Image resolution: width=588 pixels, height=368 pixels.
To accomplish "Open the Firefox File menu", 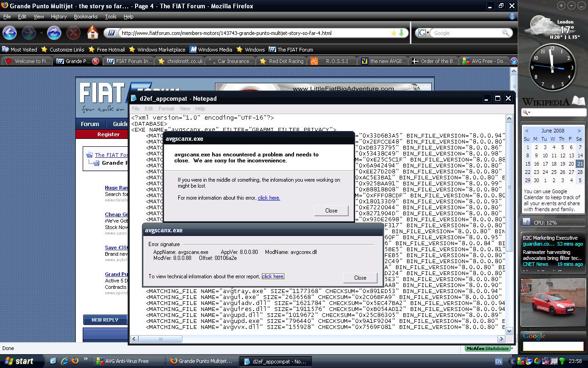I will coord(7,17).
